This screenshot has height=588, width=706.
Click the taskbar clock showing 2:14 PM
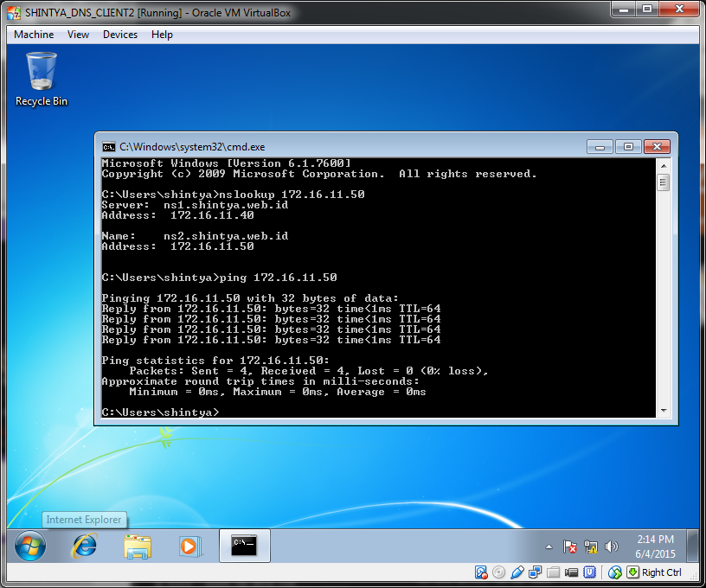coord(655,546)
